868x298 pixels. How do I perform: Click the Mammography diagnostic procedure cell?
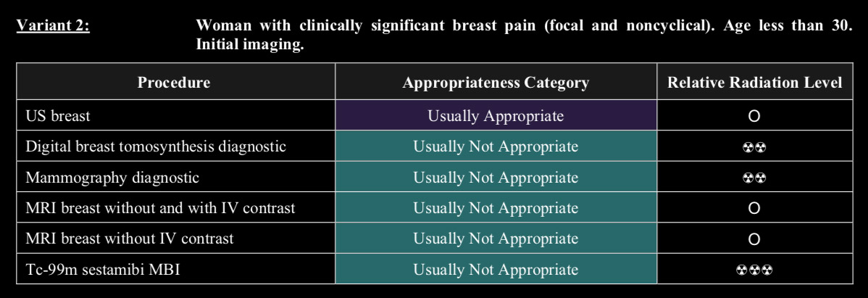click(175, 177)
